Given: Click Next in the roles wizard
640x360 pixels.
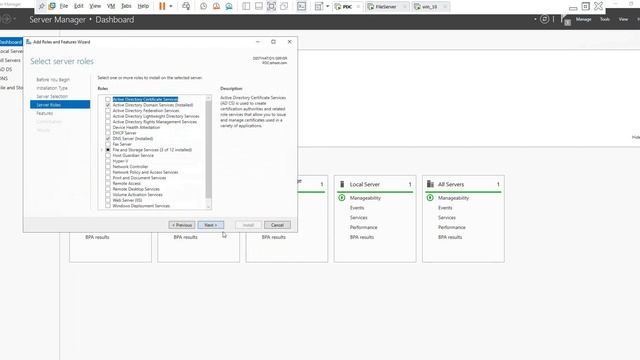Looking at the screenshot, I should tap(211, 225).
